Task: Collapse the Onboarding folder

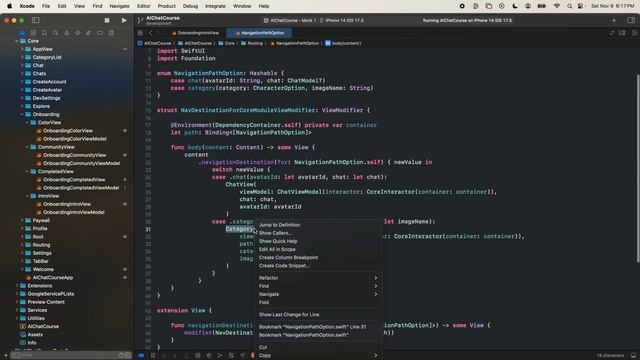Action: [x=22, y=114]
